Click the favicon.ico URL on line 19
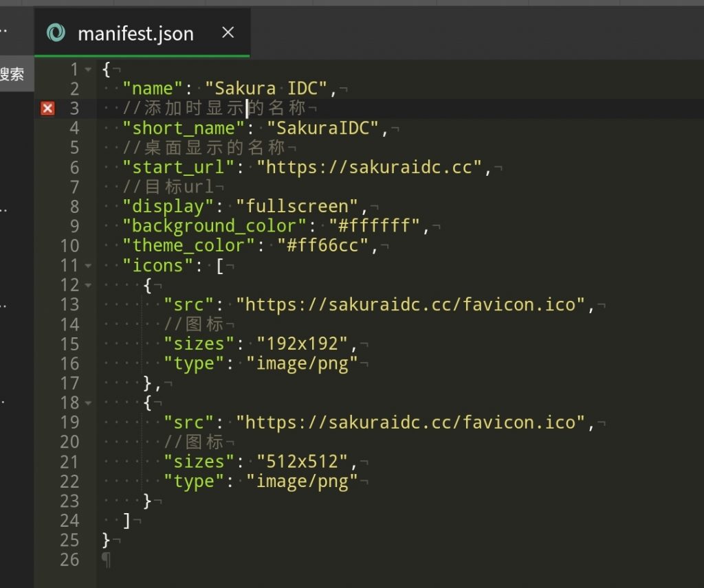The height and width of the screenshot is (588, 704). click(x=410, y=422)
